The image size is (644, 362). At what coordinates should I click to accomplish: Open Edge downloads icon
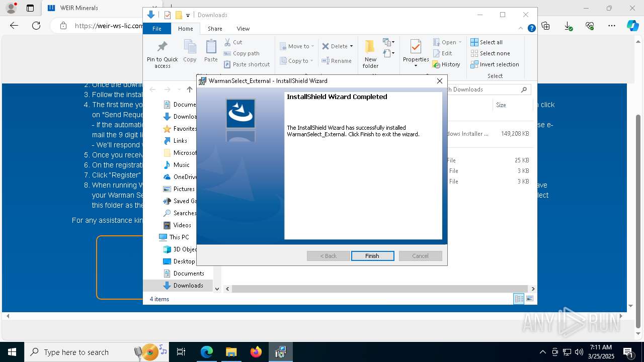[568, 26]
